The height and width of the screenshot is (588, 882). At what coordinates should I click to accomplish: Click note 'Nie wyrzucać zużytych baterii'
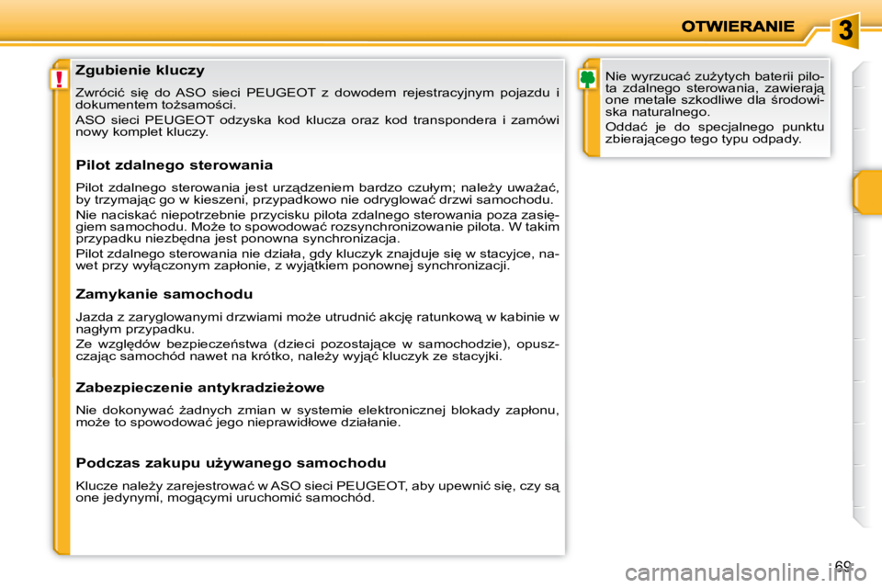[715, 94]
